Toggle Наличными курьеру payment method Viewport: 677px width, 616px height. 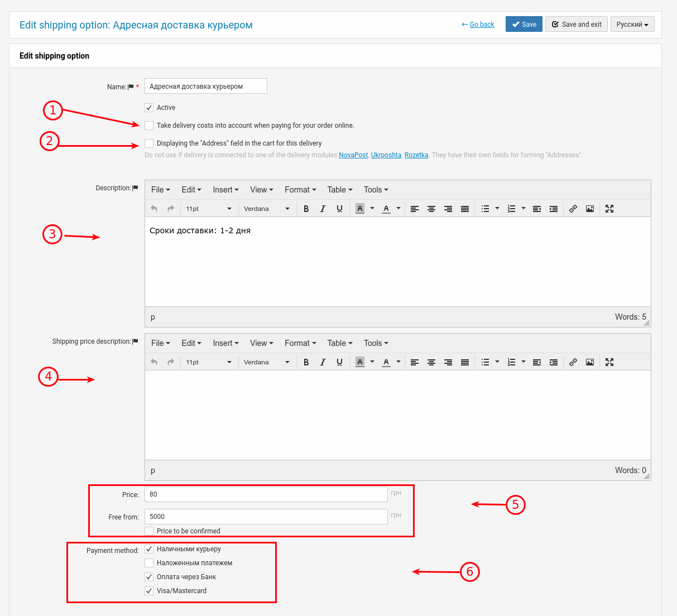pyautogui.click(x=149, y=549)
